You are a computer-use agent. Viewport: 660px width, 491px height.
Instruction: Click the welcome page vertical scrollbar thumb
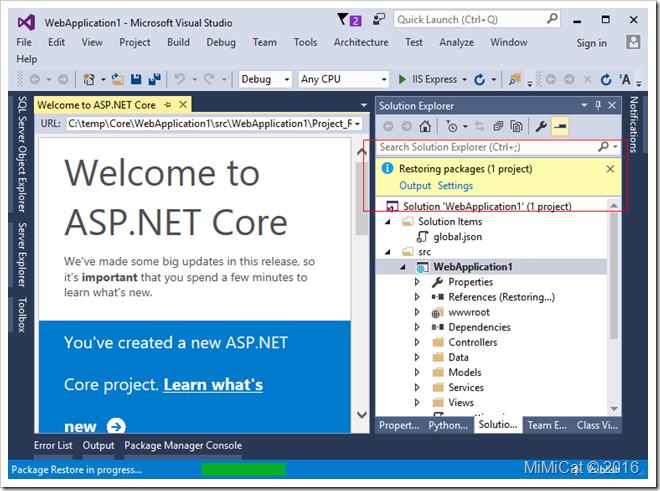(x=361, y=198)
